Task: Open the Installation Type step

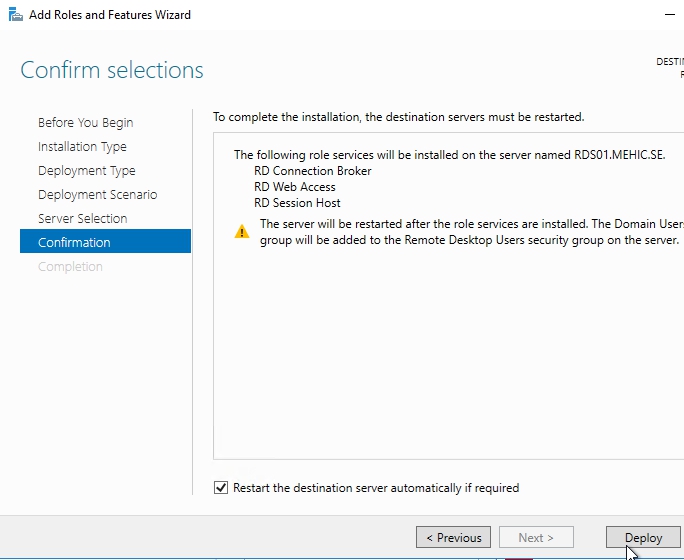Action: [x=82, y=147]
